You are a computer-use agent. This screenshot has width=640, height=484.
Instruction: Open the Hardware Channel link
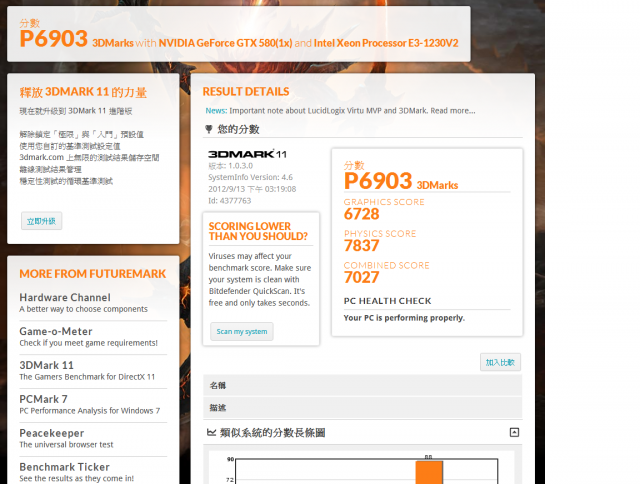tap(65, 297)
